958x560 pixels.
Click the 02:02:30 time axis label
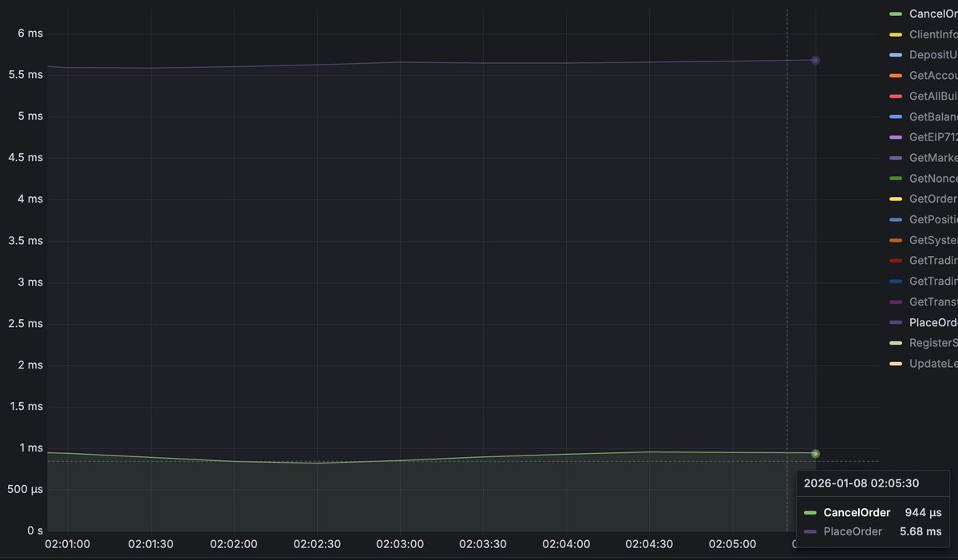click(x=317, y=544)
